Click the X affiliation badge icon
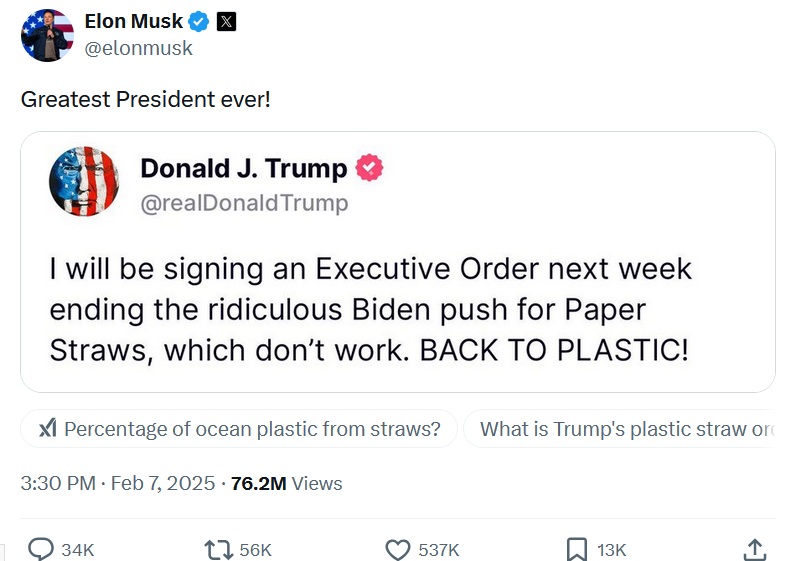The height and width of the screenshot is (561, 792). click(227, 22)
